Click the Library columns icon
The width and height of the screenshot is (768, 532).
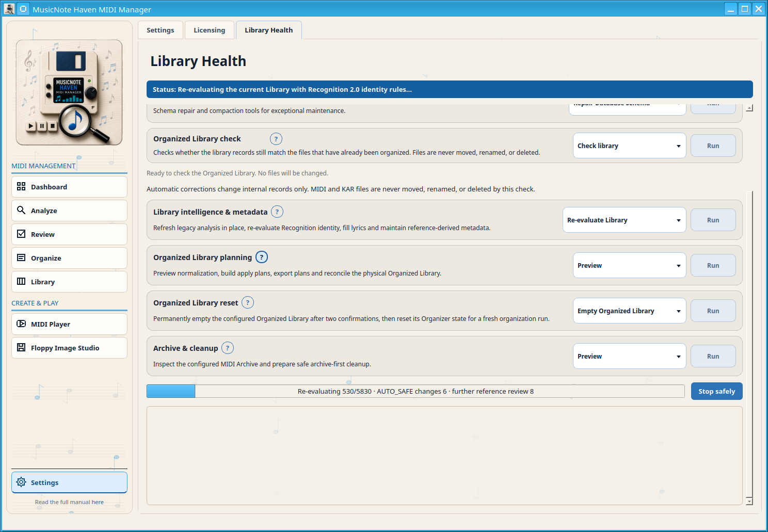click(21, 281)
